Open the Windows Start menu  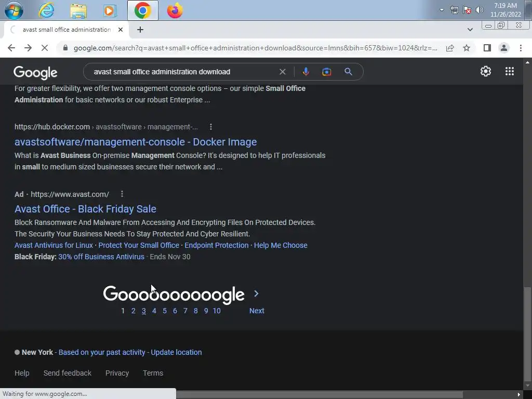14,10
